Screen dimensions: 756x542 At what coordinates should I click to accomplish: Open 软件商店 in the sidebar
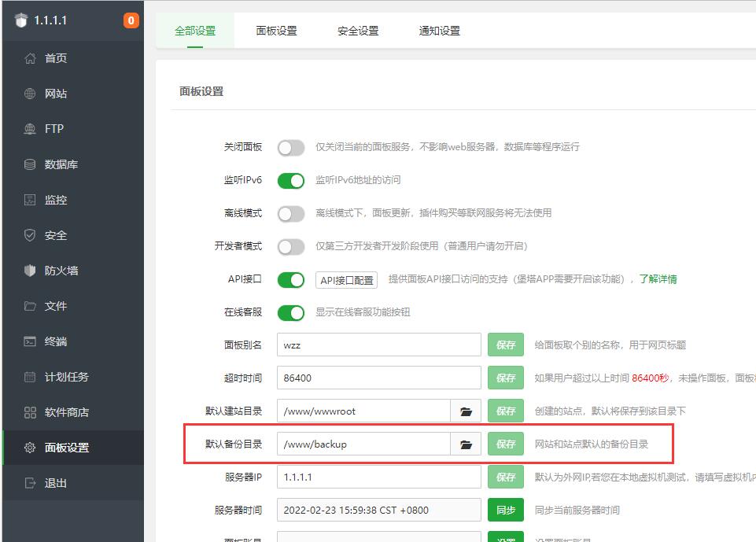[73, 412]
